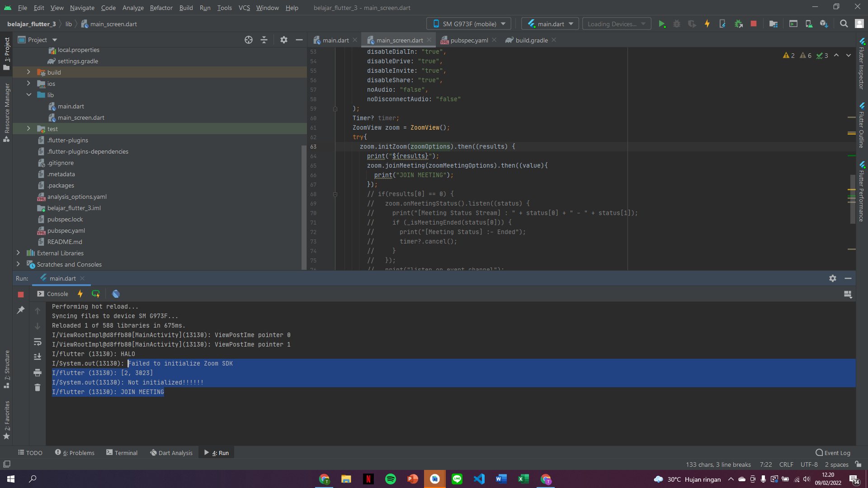This screenshot has height=488, width=868.
Task: Pin the console output scroll position
Action: [x=20, y=310]
